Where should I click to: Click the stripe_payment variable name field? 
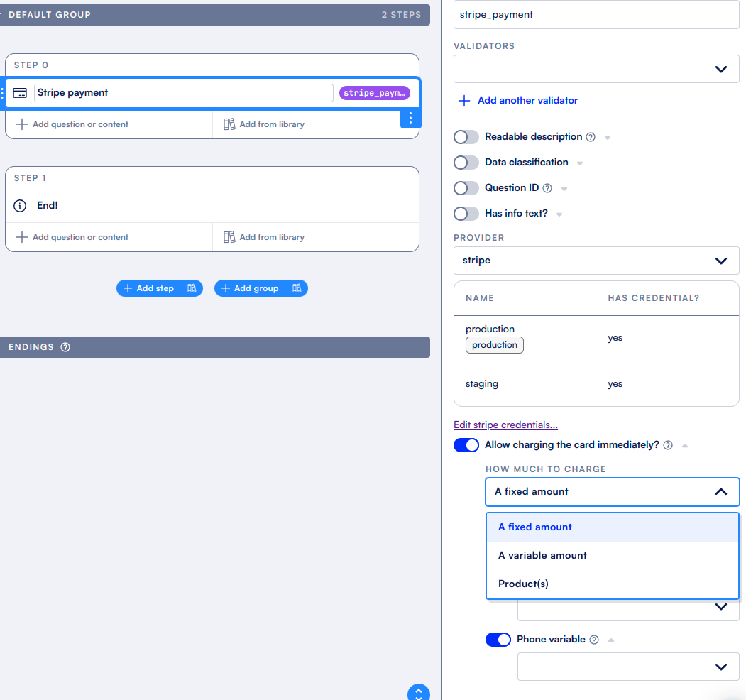point(596,14)
